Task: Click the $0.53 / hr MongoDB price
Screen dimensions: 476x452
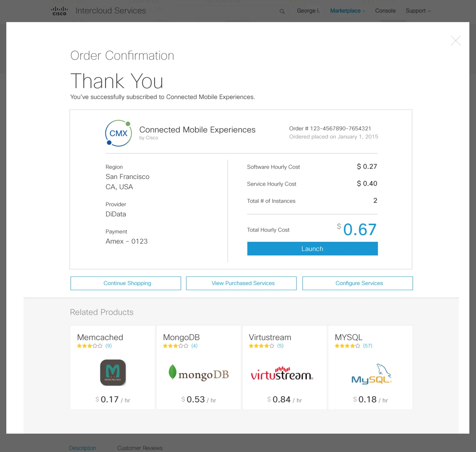Action: tap(199, 400)
